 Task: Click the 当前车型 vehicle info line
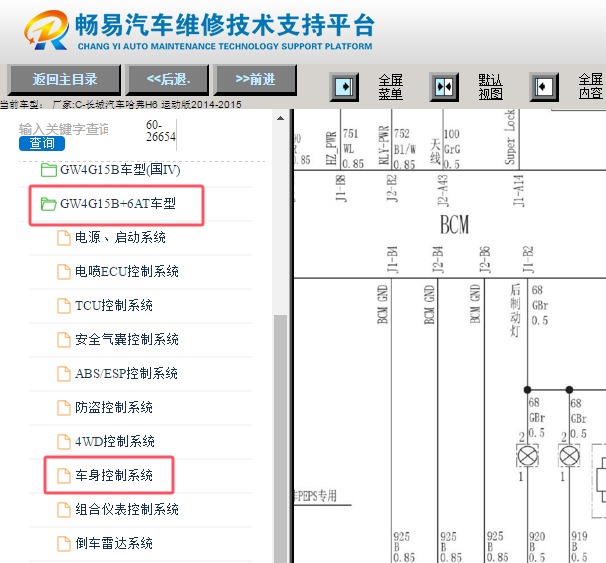pos(121,104)
